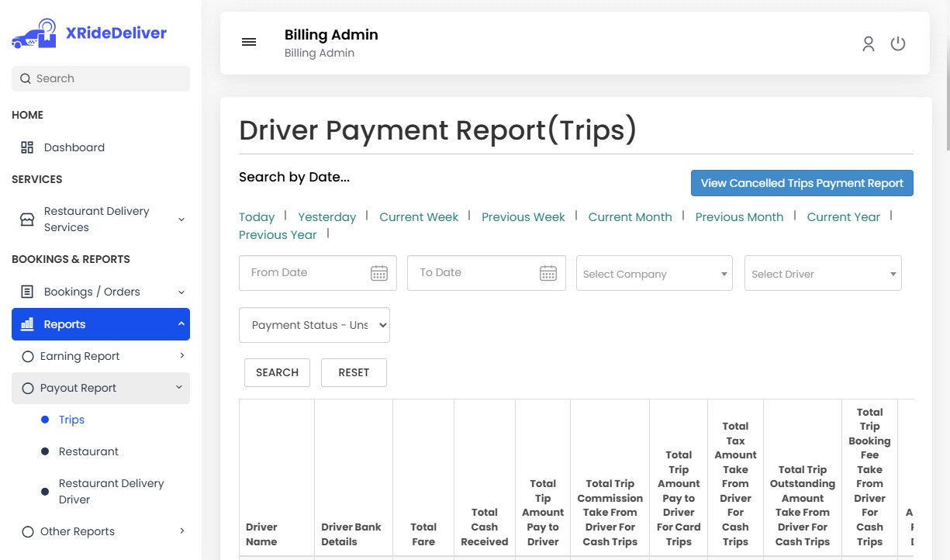Open the From Date calendar picker
The width and height of the screenshot is (950, 560).
click(x=378, y=272)
